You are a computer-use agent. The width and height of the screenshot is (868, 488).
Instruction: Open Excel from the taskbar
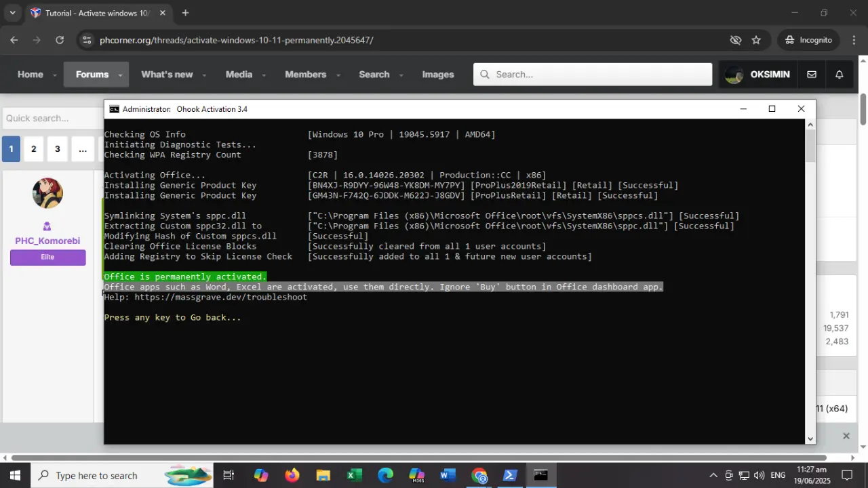coord(354,475)
